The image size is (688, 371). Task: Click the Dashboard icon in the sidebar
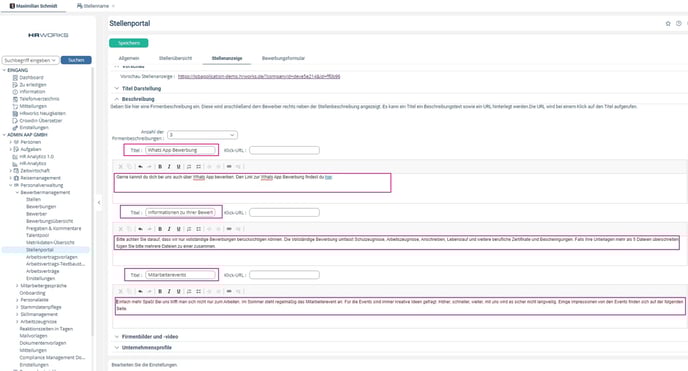pyautogui.click(x=15, y=78)
